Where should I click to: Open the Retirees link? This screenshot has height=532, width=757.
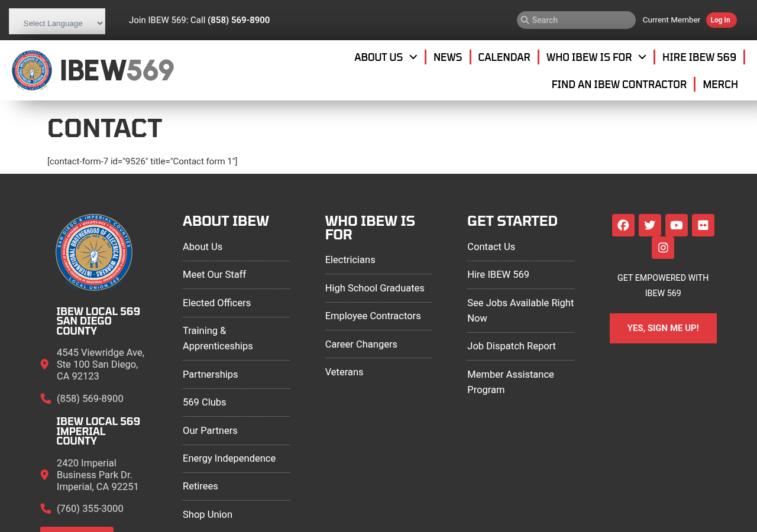click(x=200, y=486)
